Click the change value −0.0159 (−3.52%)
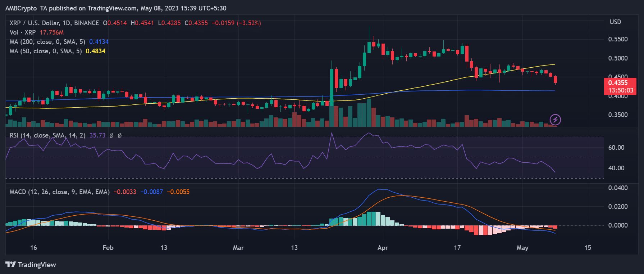Screen dimensions: 644x274 point(236,23)
